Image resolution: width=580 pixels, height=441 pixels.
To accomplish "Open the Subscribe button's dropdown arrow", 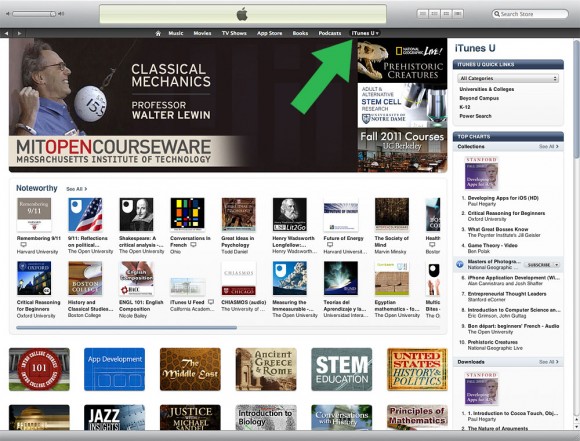I will point(557,265).
